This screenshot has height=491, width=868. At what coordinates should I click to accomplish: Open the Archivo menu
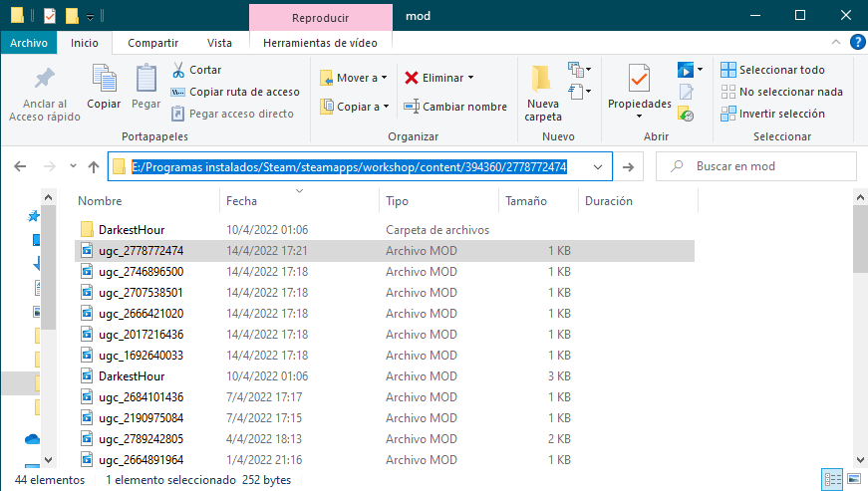(29, 43)
